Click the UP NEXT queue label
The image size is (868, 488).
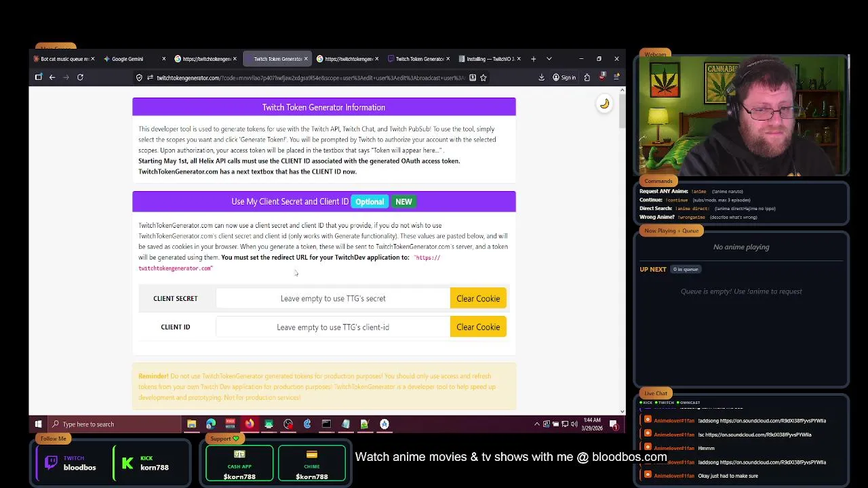click(x=653, y=269)
